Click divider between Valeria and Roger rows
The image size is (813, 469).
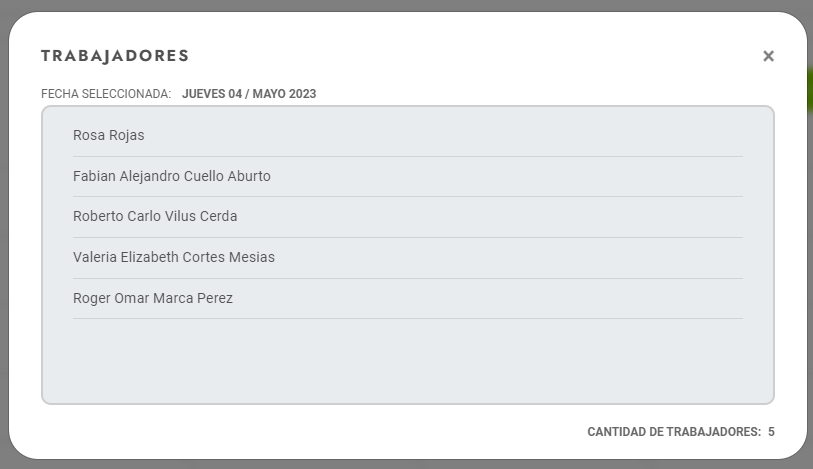pyautogui.click(x=408, y=278)
